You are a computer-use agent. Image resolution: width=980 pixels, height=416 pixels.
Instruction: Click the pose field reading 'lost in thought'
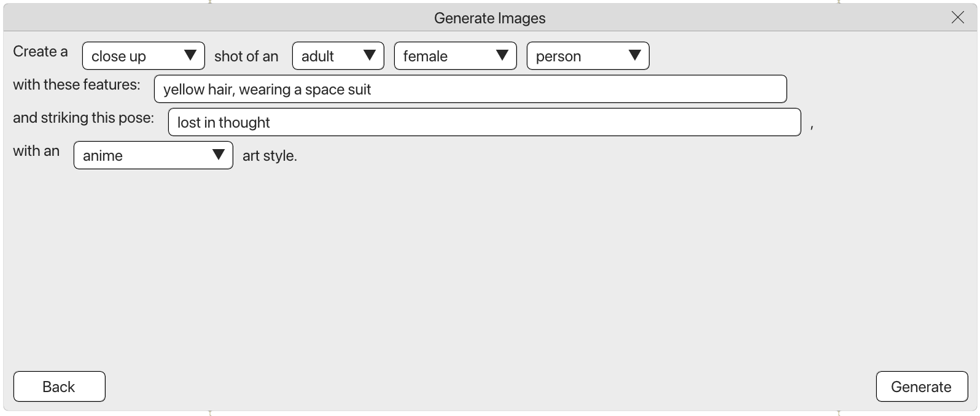point(484,122)
